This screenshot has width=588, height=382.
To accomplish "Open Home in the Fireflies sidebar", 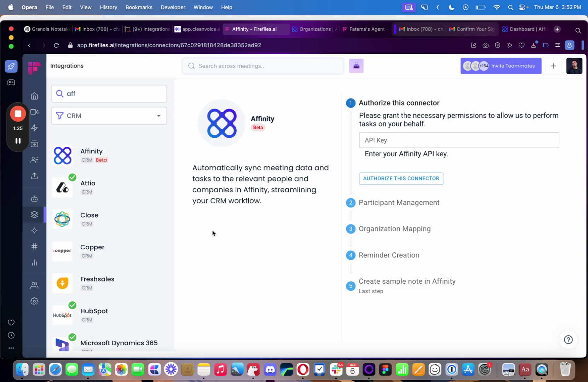I will (x=34, y=96).
